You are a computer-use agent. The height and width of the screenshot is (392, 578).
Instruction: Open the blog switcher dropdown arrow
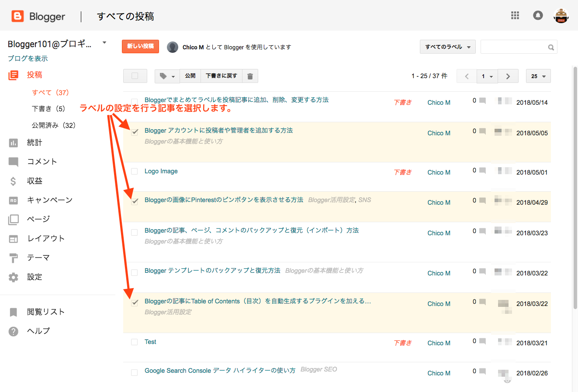coord(104,43)
